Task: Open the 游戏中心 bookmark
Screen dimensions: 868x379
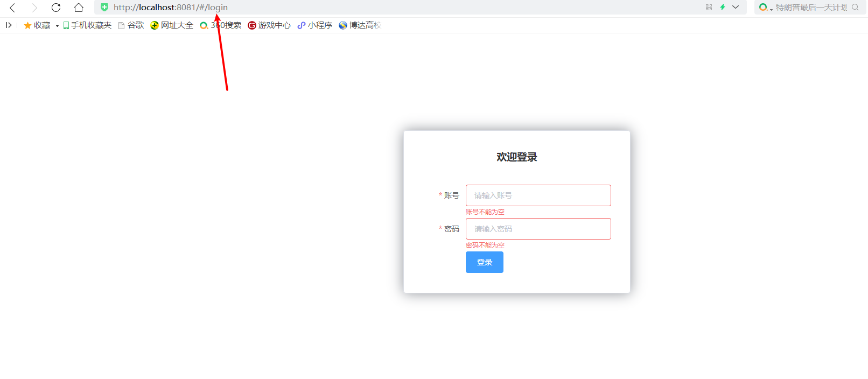Action: pos(269,25)
